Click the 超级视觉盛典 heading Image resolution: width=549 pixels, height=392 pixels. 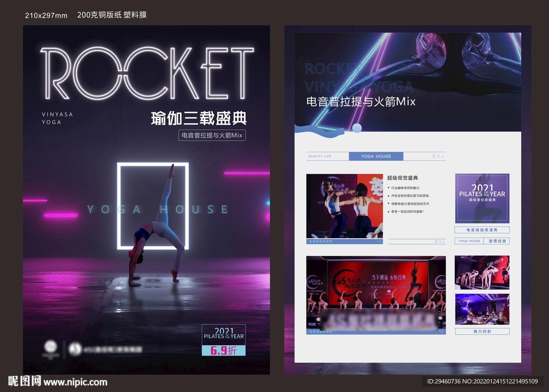tap(402, 178)
